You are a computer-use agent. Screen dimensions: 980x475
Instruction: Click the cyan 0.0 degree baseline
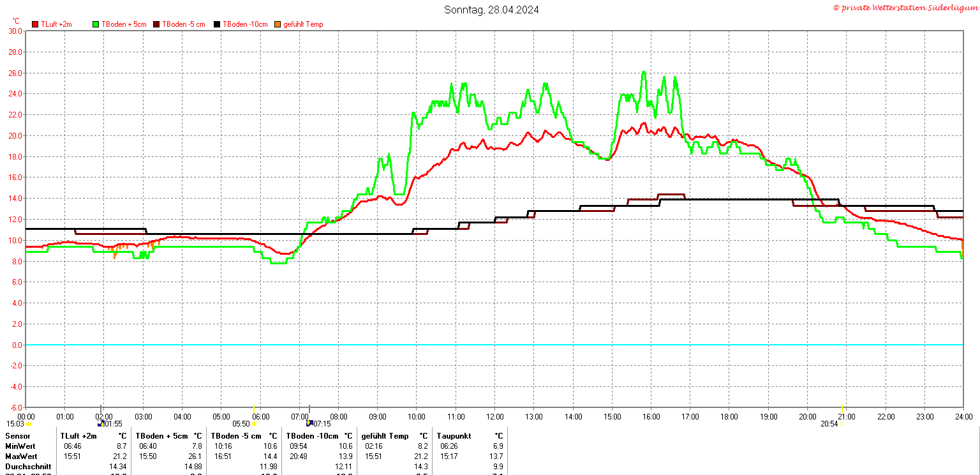[494, 345]
